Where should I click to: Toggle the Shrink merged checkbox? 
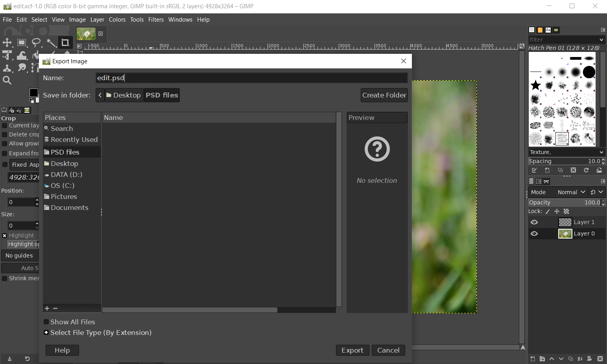click(x=5, y=278)
